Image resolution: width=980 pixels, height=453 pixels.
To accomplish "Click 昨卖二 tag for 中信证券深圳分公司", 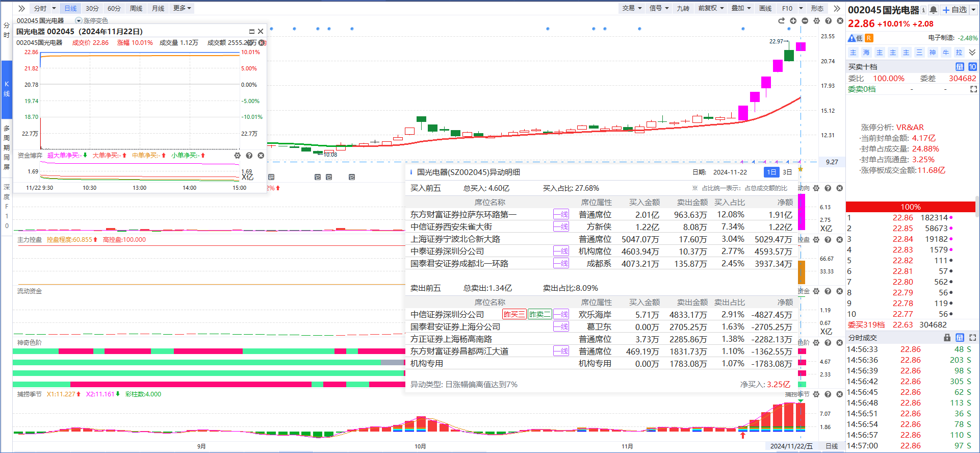I will point(539,315).
